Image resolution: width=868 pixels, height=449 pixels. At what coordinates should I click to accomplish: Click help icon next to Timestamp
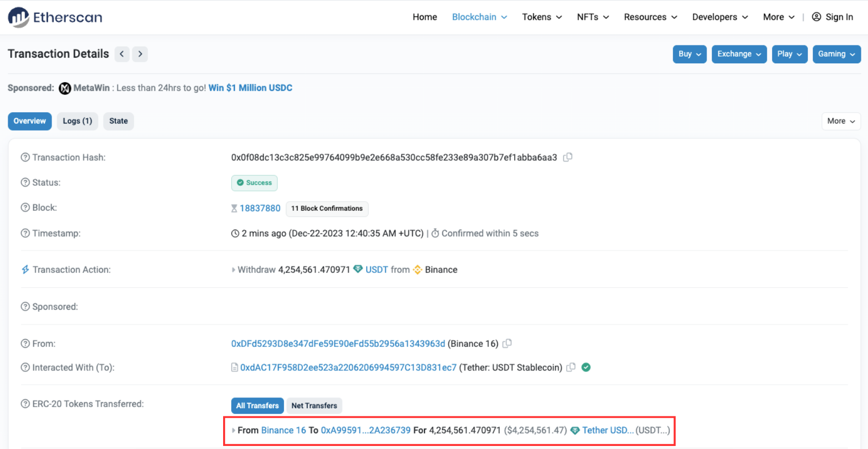pyautogui.click(x=25, y=233)
